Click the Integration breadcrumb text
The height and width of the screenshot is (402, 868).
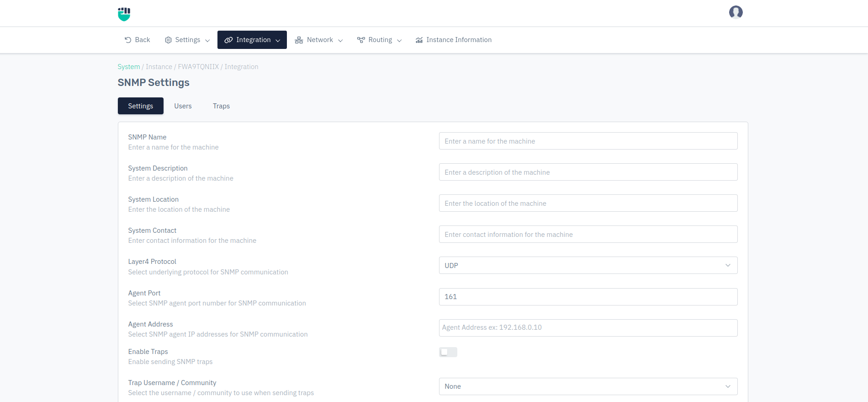coord(241,67)
